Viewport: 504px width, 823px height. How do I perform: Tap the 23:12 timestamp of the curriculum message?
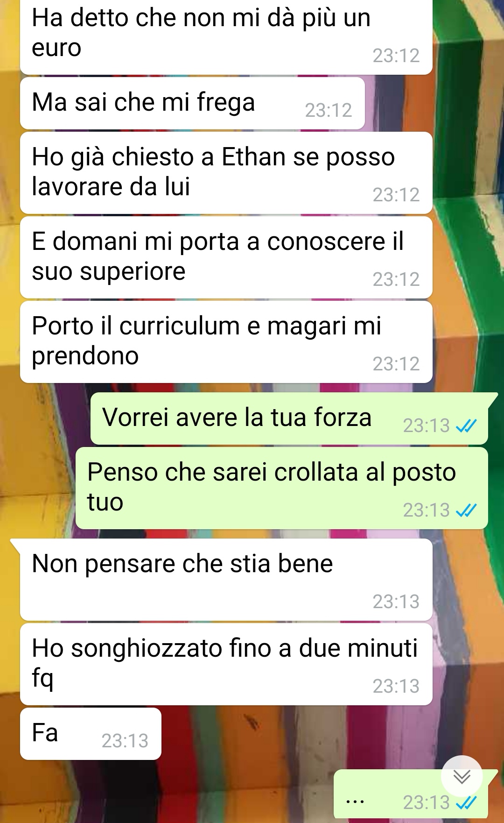396,364
